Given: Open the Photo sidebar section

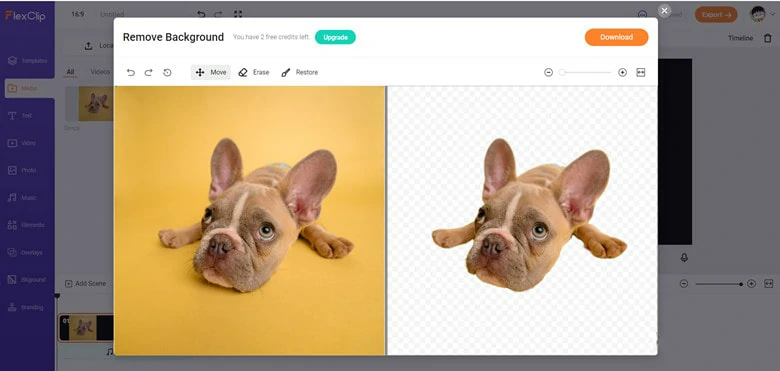Looking at the screenshot, I should tap(22, 171).
